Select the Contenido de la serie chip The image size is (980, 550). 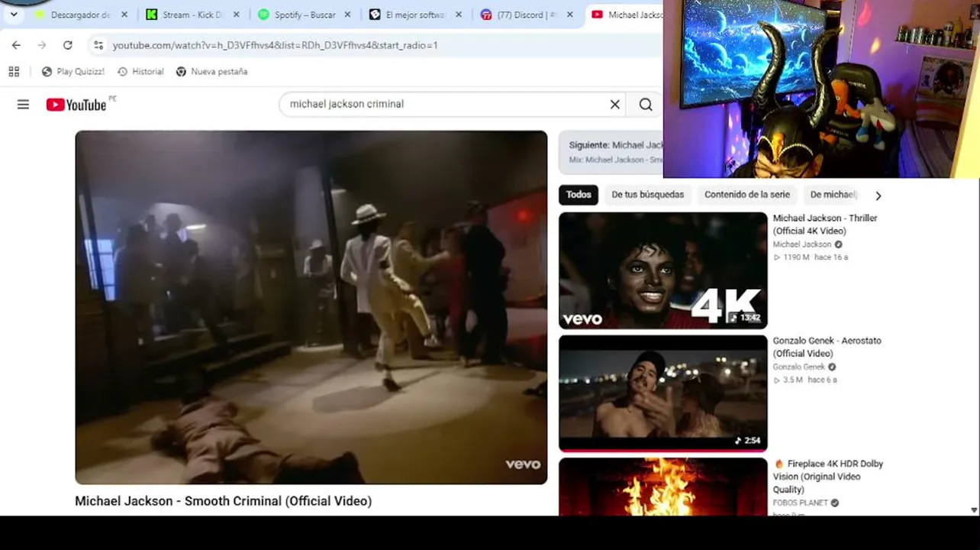747,195
